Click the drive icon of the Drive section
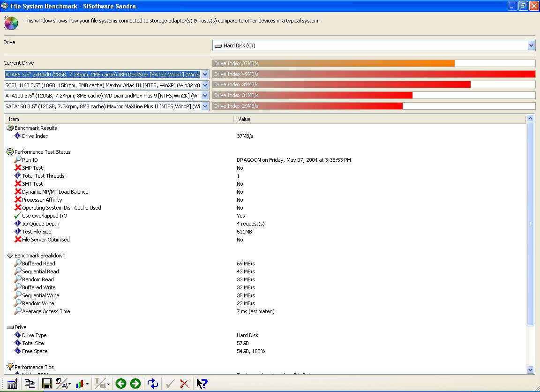The width and height of the screenshot is (540, 392). point(10,327)
